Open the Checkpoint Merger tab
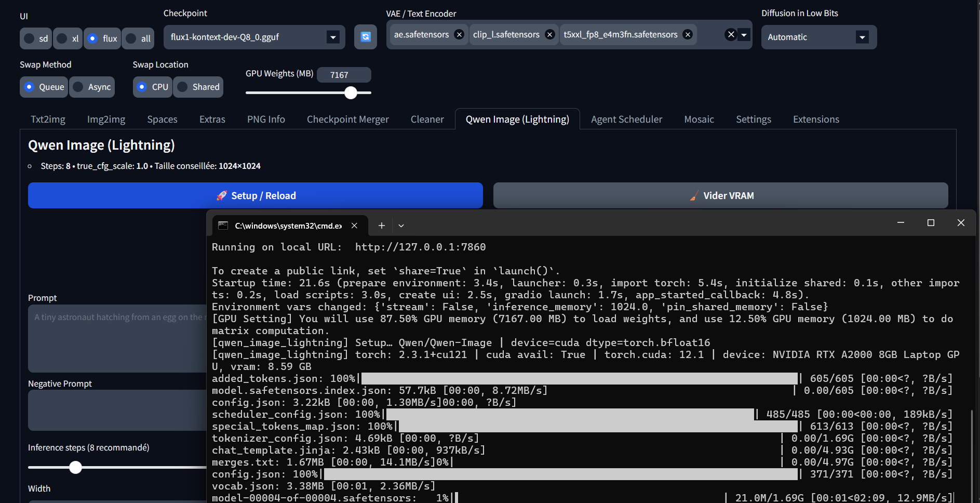980x503 pixels. click(347, 119)
